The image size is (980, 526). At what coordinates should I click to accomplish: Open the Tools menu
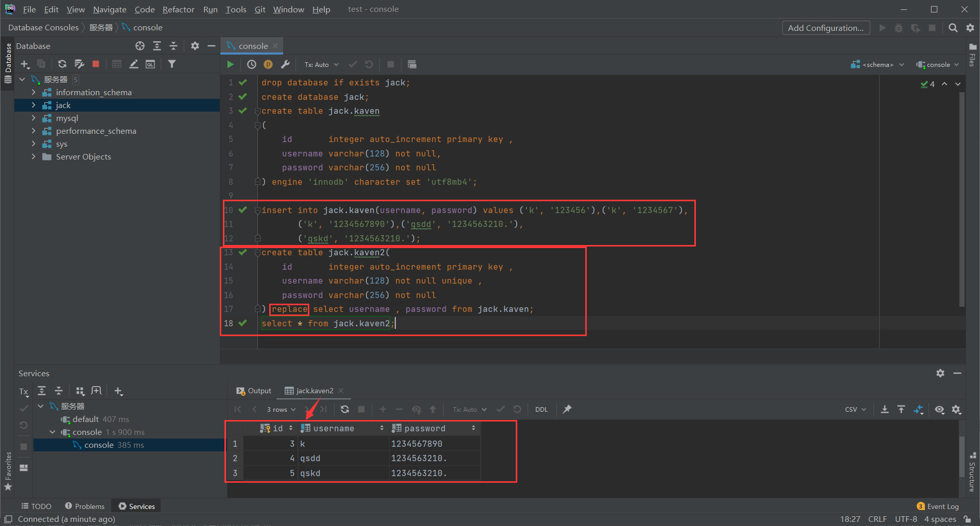coord(236,9)
